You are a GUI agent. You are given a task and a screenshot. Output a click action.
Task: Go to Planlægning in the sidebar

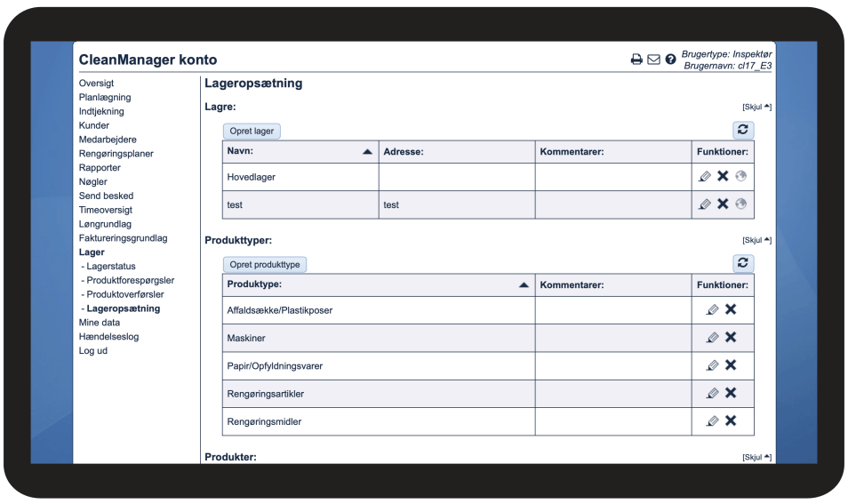[x=105, y=98]
